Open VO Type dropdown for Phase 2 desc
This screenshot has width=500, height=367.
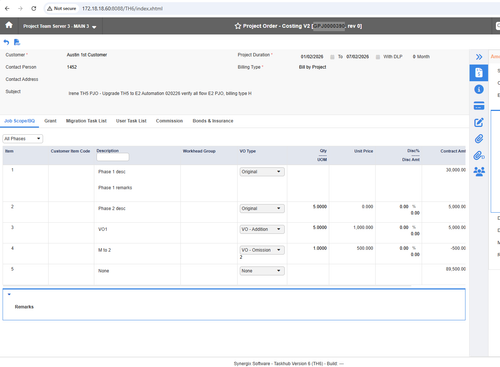tap(262, 208)
